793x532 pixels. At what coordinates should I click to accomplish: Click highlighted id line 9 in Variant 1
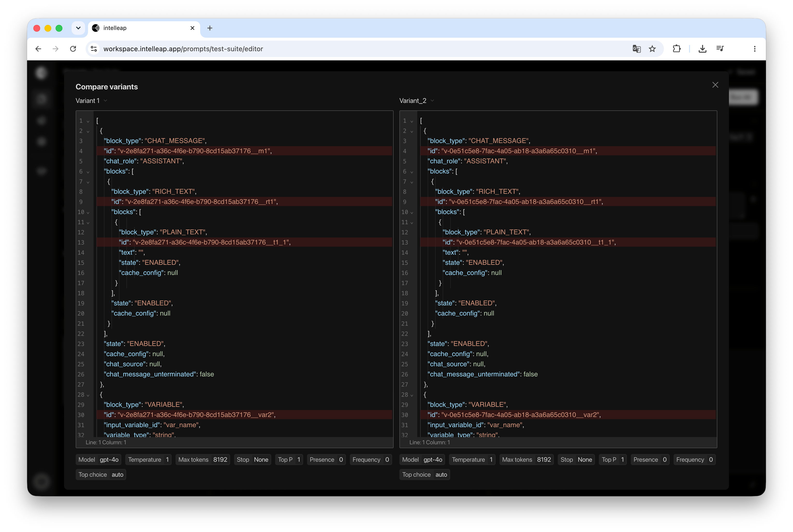[244, 201]
